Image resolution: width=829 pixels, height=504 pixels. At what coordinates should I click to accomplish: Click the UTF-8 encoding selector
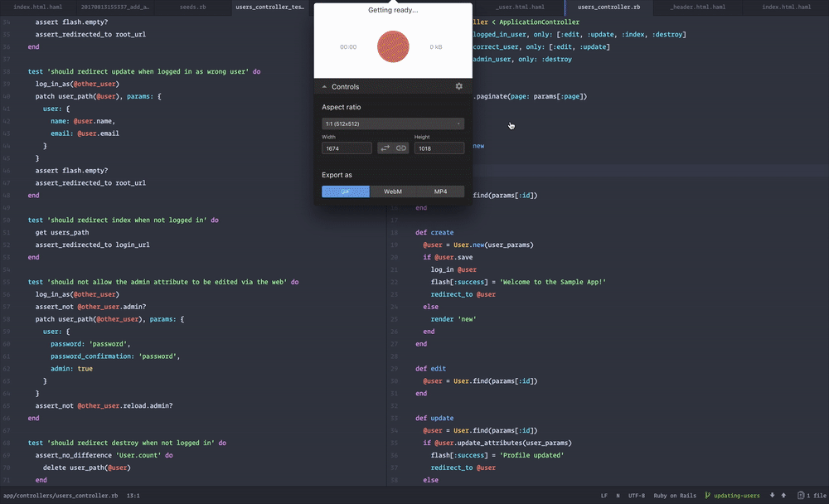coord(637,496)
